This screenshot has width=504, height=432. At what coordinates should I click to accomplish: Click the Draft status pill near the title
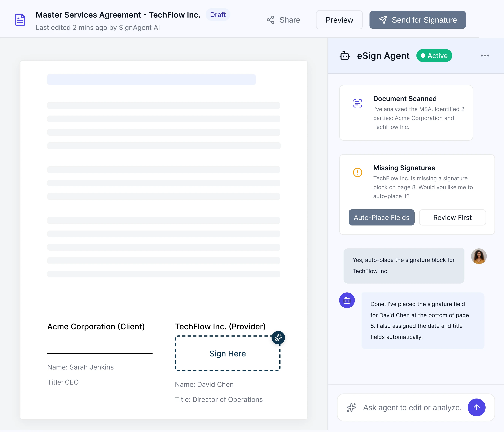click(218, 15)
